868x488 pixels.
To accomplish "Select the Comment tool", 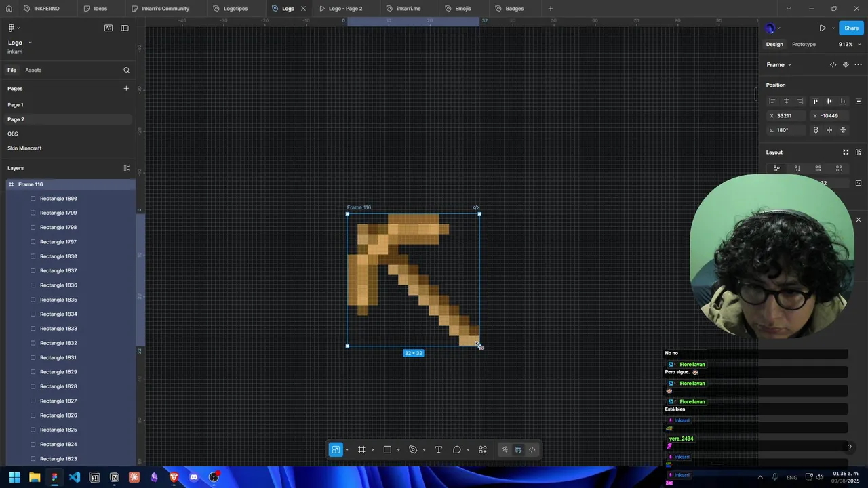I will (457, 449).
